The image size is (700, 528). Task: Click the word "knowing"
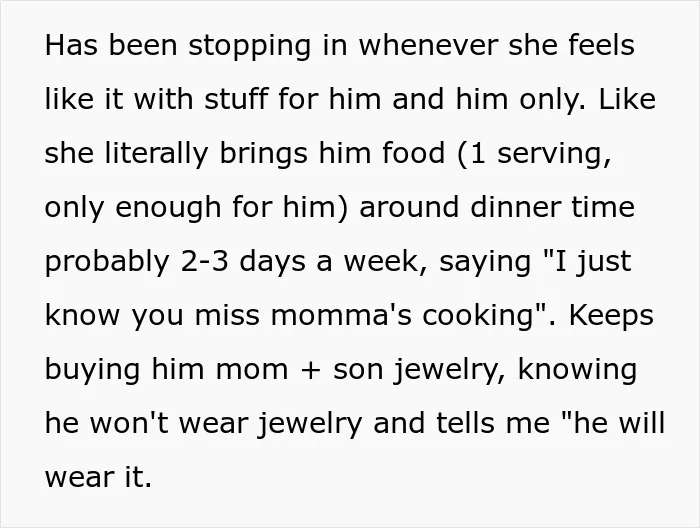pos(577,370)
